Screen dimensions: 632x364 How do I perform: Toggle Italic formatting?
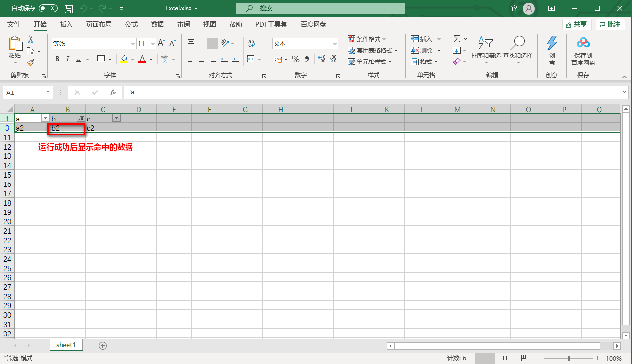(x=68, y=59)
